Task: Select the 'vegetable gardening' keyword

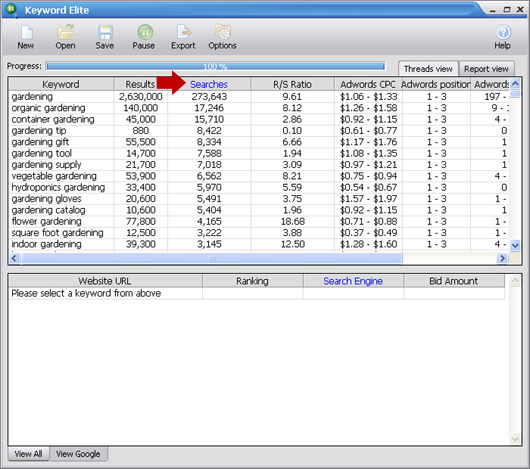Action: (54, 176)
